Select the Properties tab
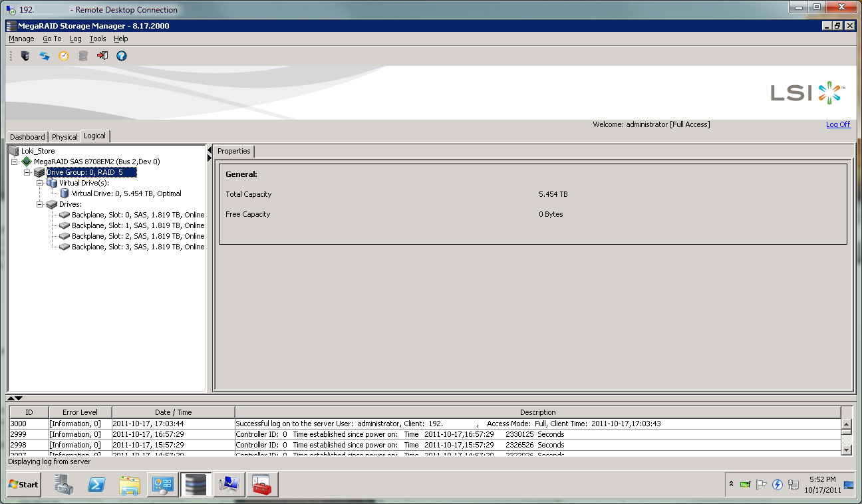The image size is (862, 504). pos(234,151)
